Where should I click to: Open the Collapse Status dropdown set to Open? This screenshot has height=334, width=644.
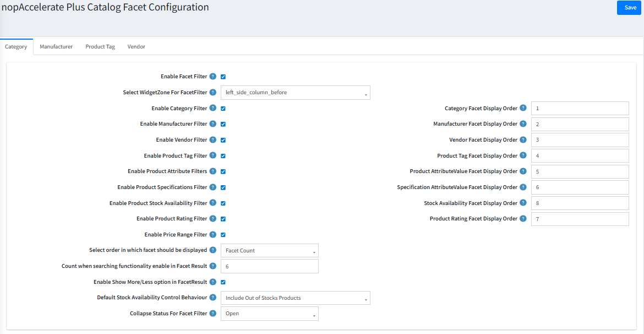[x=269, y=313]
